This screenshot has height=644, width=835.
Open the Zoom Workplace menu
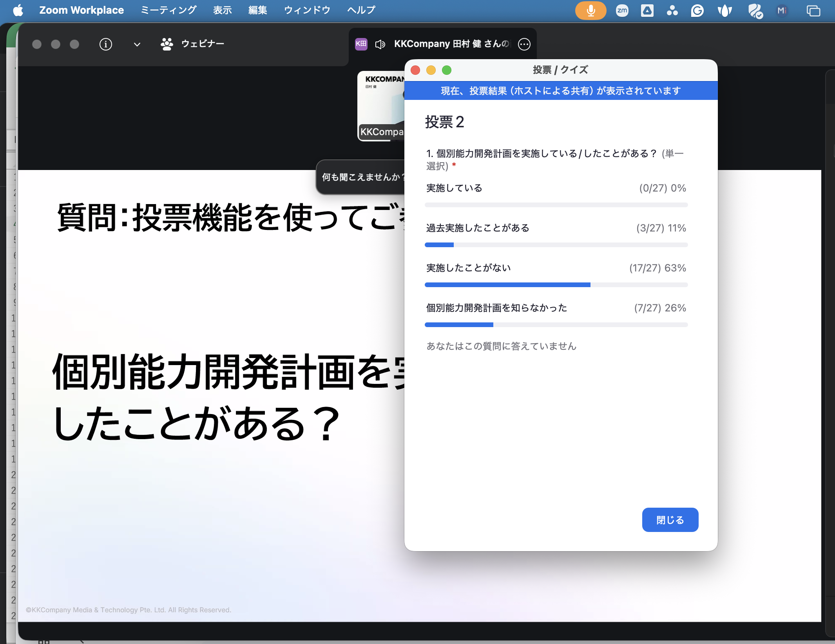click(82, 10)
